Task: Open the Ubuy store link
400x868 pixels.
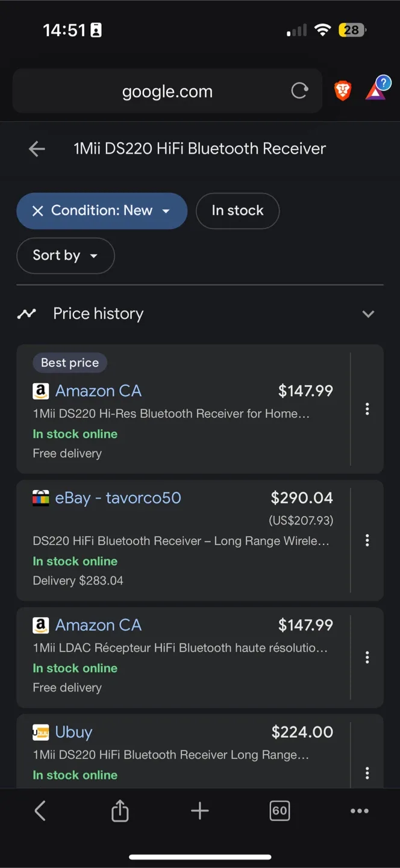Action: (x=73, y=732)
